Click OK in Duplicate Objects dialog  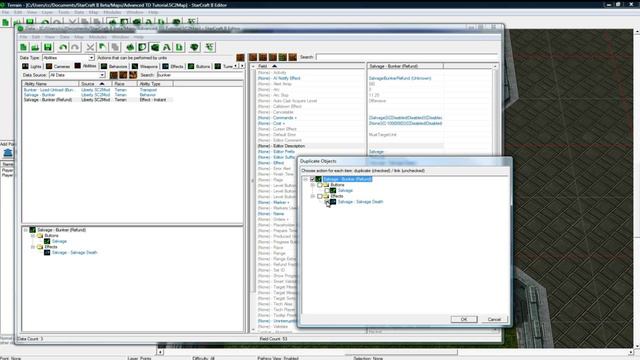(x=464, y=319)
